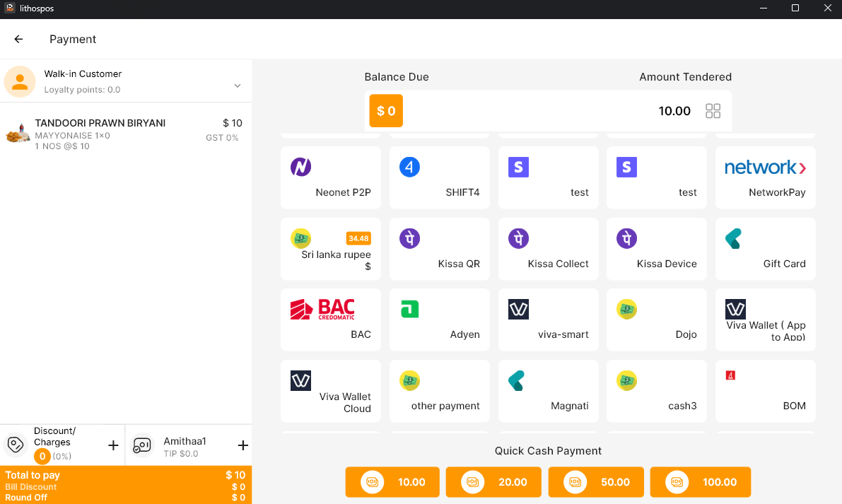Click the Walk-in Customer avatar icon
This screenshot has width=842, height=504.
tap(20, 82)
